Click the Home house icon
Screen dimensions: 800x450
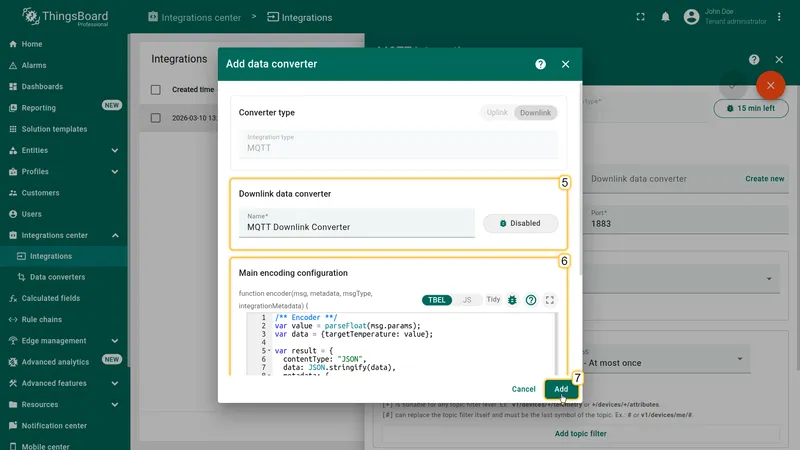point(13,44)
